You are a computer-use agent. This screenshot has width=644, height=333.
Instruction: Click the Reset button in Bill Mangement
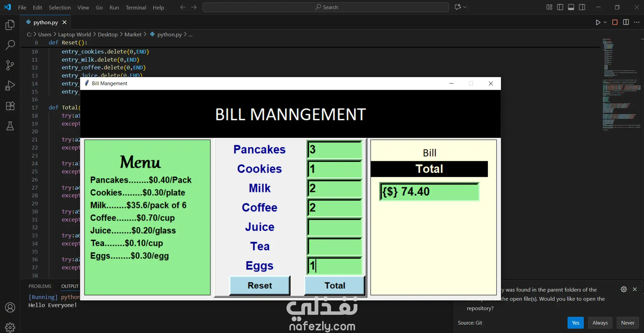(260, 286)
